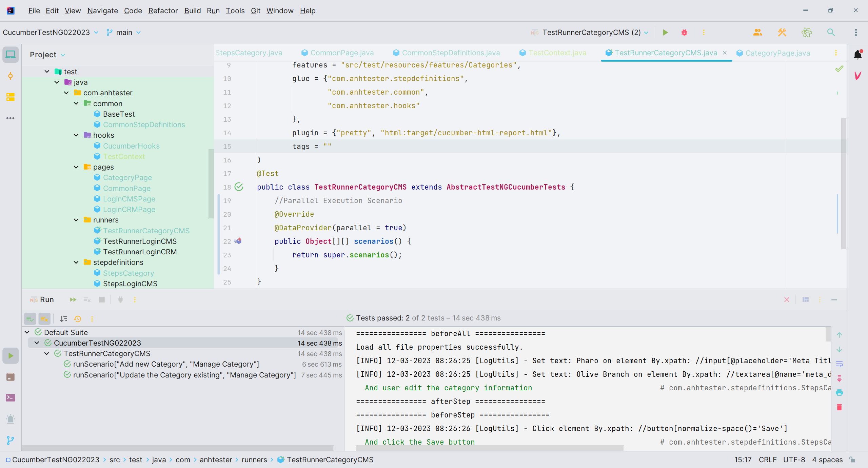This screenshot has width=868, height=468.
Task: Click runners breadcrumb in navigation bar
Action: point(254,460)
